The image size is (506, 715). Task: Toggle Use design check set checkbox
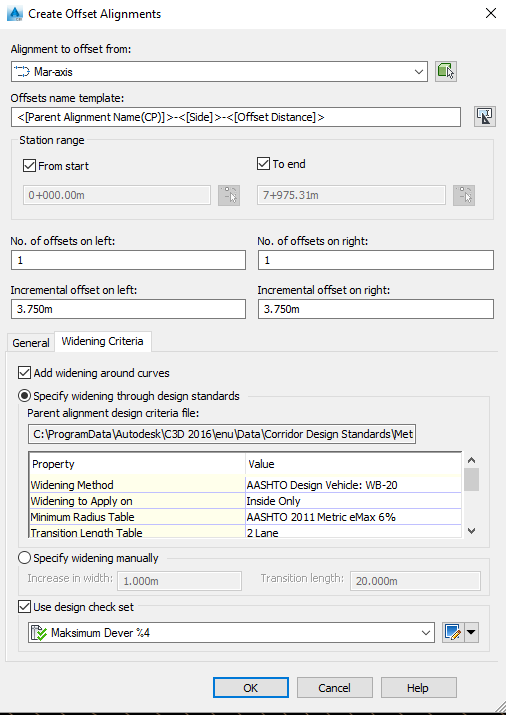(x=24, y=607)
